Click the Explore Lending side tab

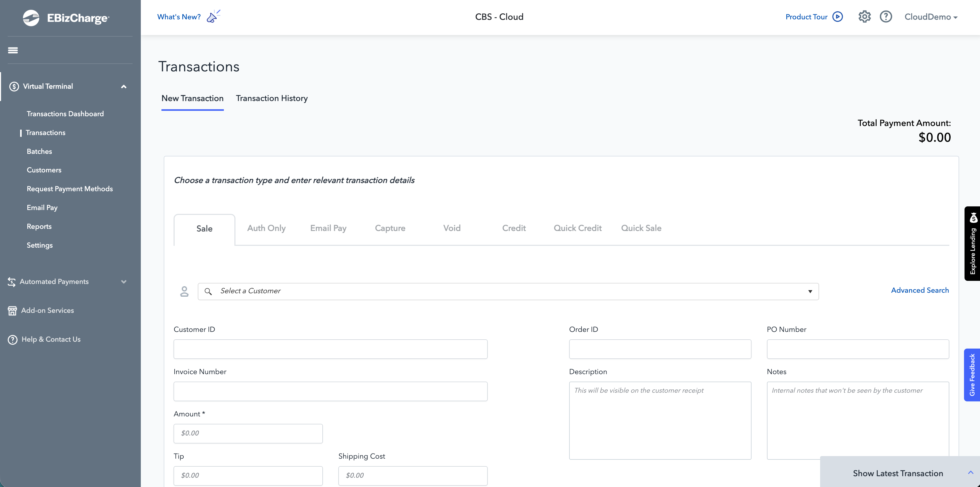click(x=972, y=244)
